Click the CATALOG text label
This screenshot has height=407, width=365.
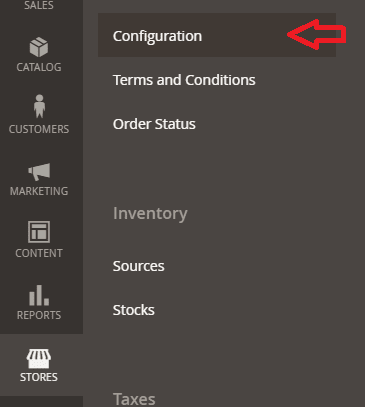point(39,67)
